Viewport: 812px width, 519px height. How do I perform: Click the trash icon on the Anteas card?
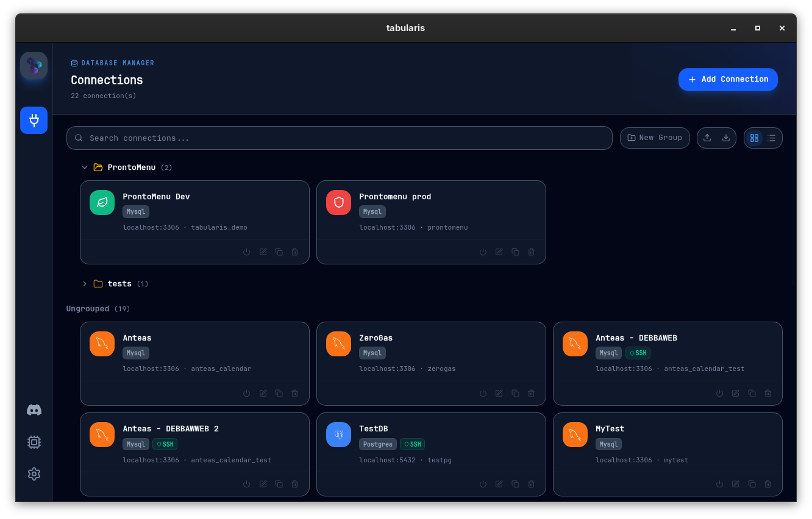tap(295, 393)
